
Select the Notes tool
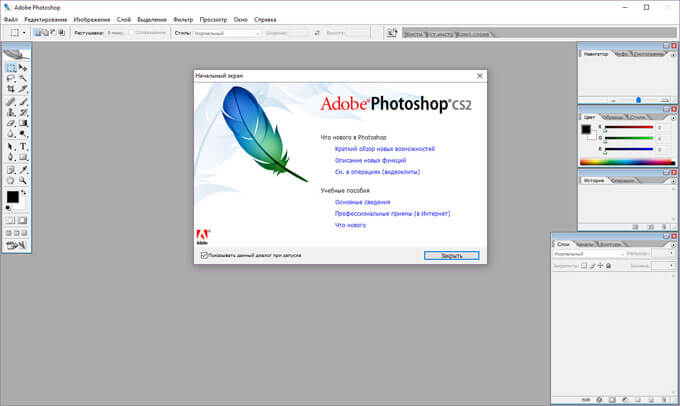pyautogui.click(x=11, y=170)
